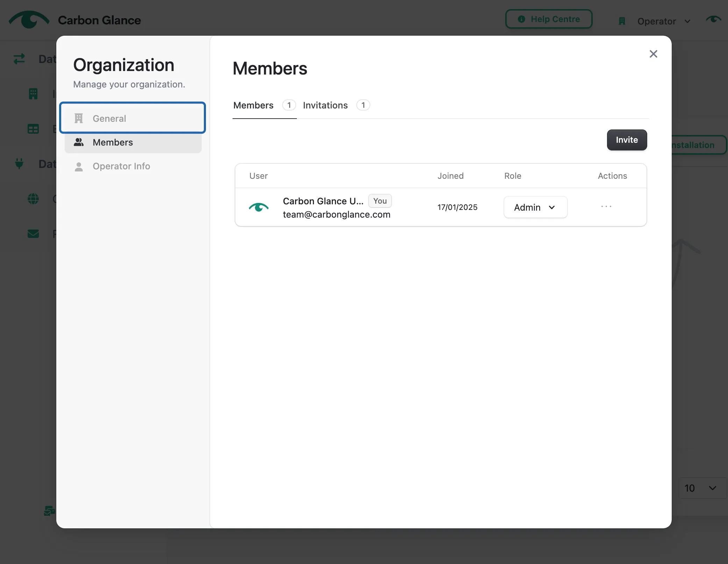This screenshot has width=728, height=564.
Task: Click the email team@carbonglance.com
Action: click(x=336, y=214)
